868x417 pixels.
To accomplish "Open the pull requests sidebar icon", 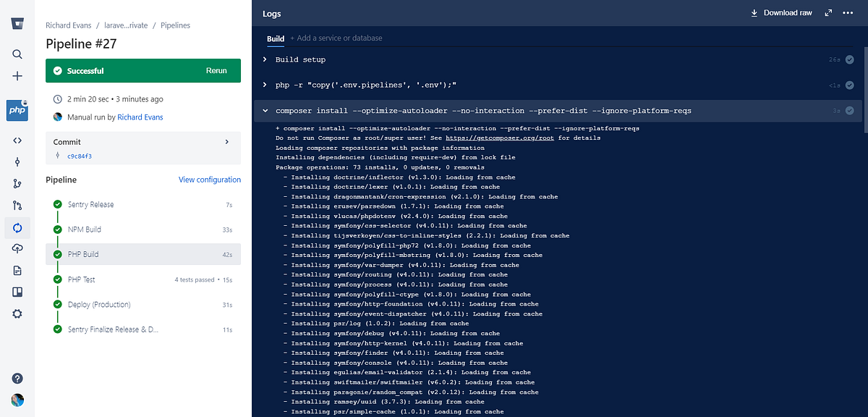I will click(17, 208).
